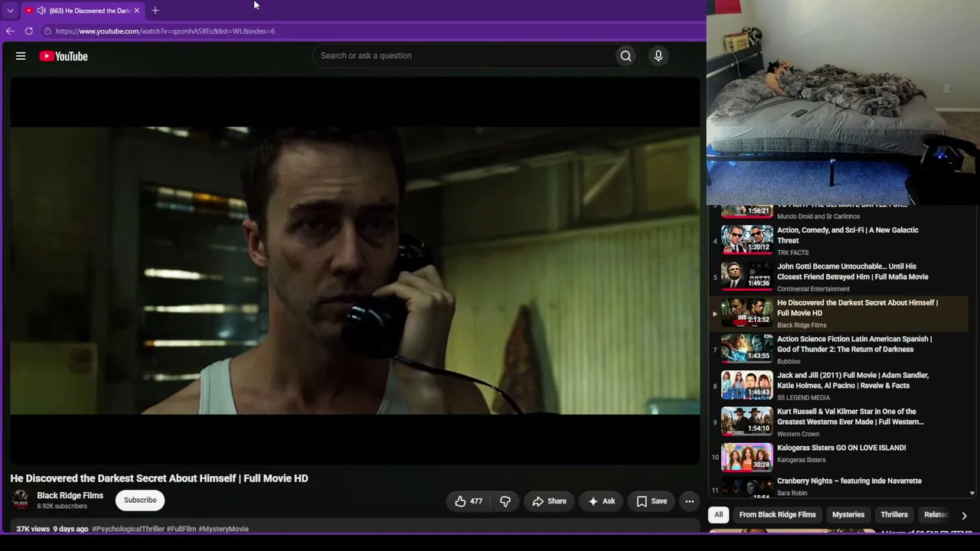Open the YouTube guide hamburger menu
The image size is (980, 551).
[21, 56]
